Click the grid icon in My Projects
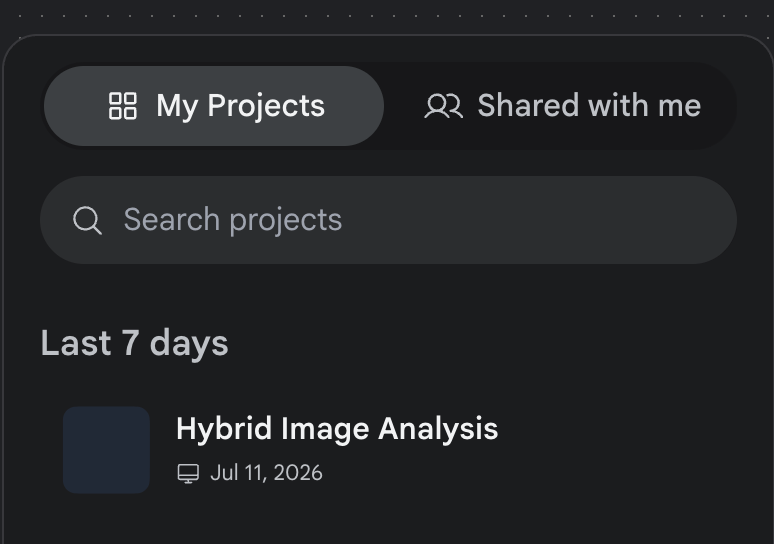The image size is (774, 544). pyautogui.click(x=122, y=106)
